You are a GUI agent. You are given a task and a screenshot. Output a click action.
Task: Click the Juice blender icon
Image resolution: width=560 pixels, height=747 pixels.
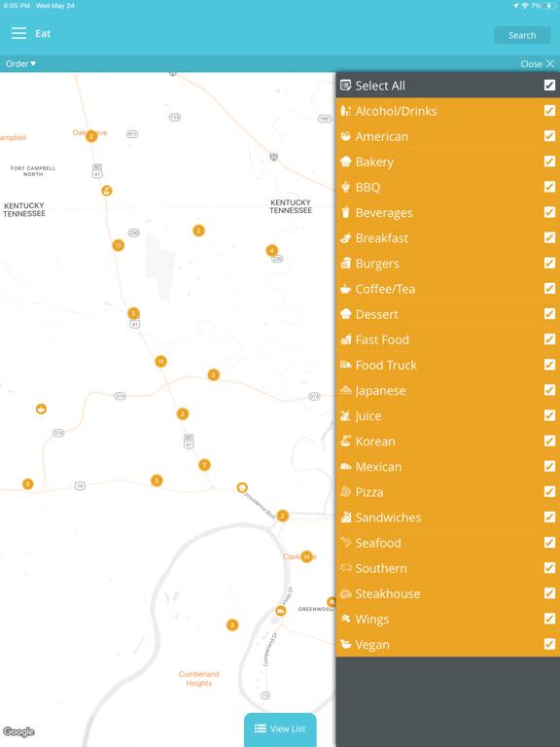[x=346, y=416]
